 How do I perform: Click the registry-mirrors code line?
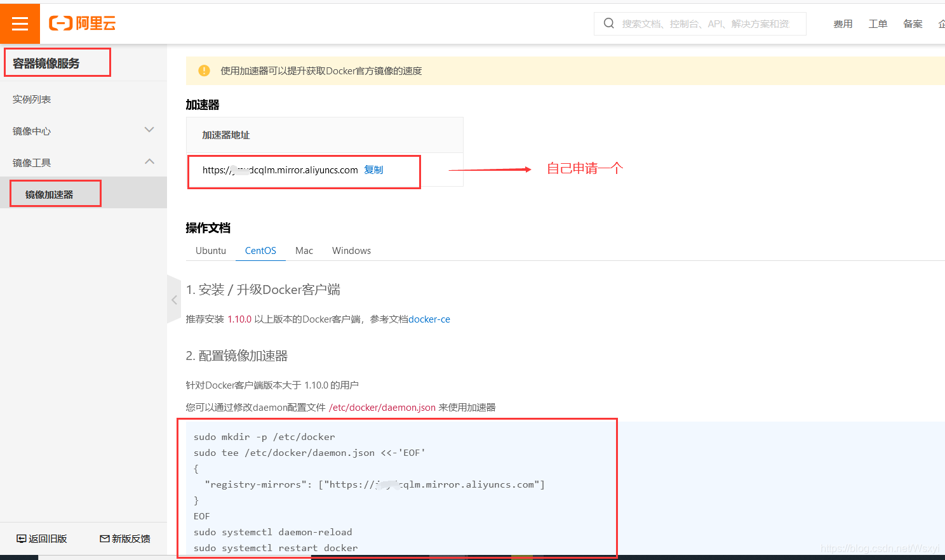coord(375,484)
